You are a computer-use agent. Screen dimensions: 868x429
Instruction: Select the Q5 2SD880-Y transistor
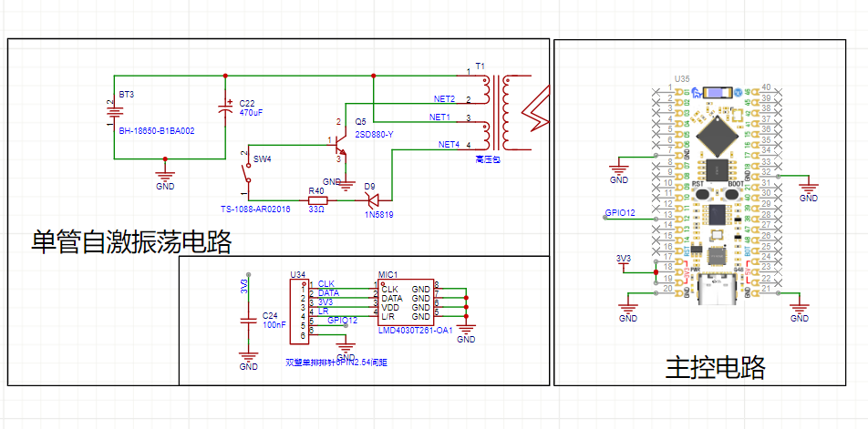pos(341,144)
